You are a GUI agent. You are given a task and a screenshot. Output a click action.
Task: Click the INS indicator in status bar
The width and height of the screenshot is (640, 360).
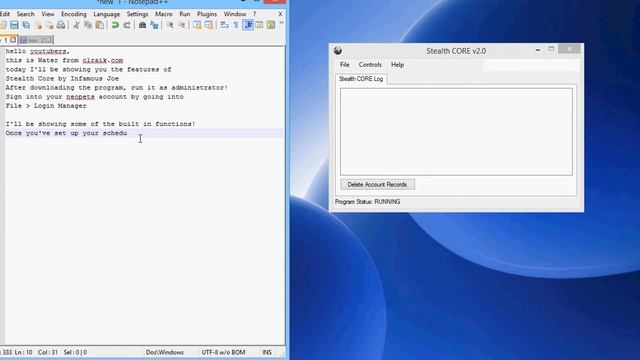[267, 352]
